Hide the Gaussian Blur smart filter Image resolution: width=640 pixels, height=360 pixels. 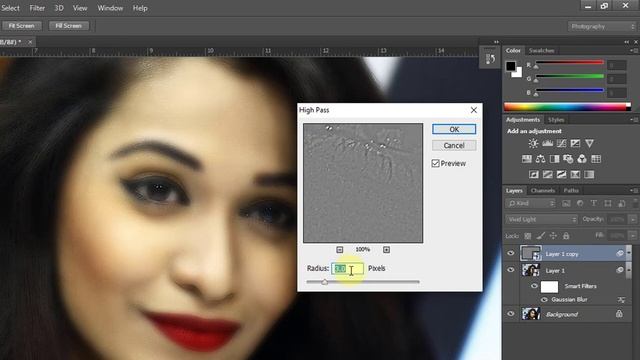pyautogui.click(x=544, y=300)
